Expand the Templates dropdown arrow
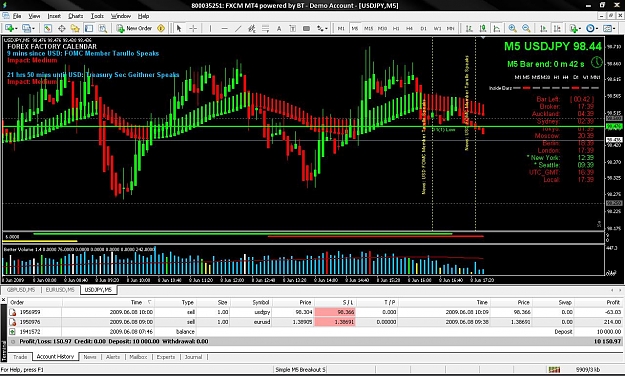Screen dimensions: 625x376 click(614, 28)
